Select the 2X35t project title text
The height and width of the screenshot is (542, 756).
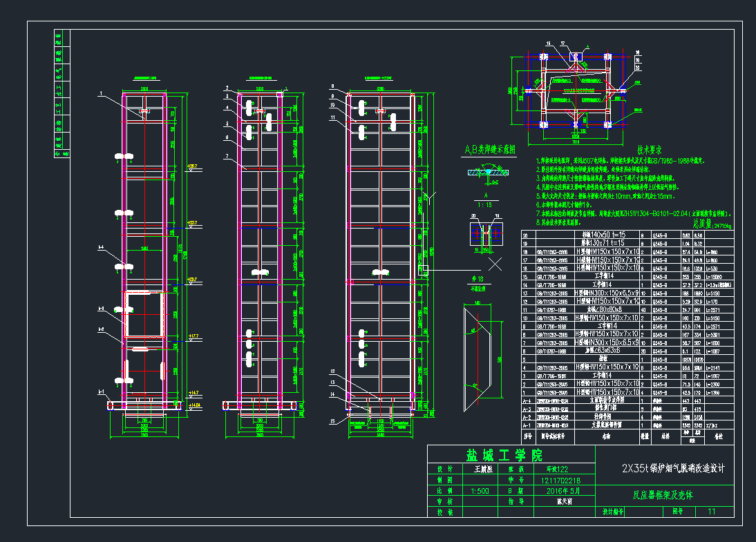pyautogui.click(x=673, y=468)
